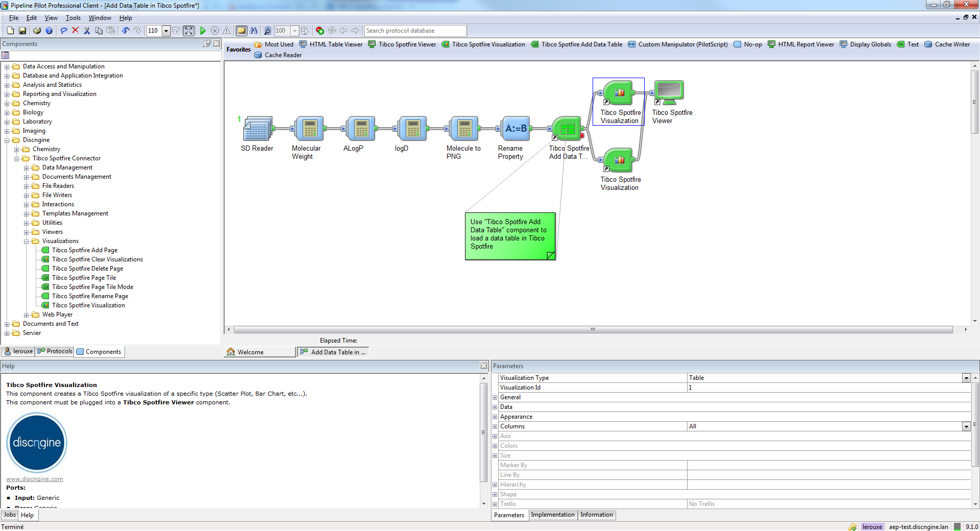
Task: Click the canvas horizontal scrollbar
Action: point(593,329)
